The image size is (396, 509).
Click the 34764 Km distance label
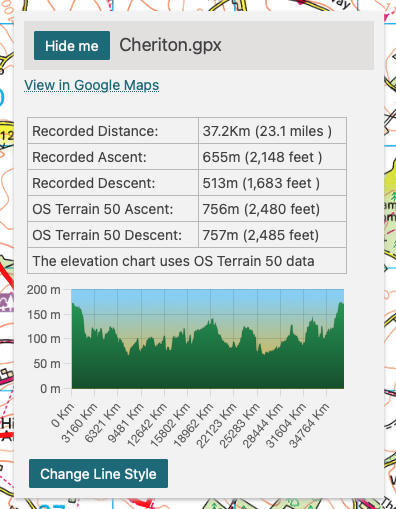tap(309, 425)
